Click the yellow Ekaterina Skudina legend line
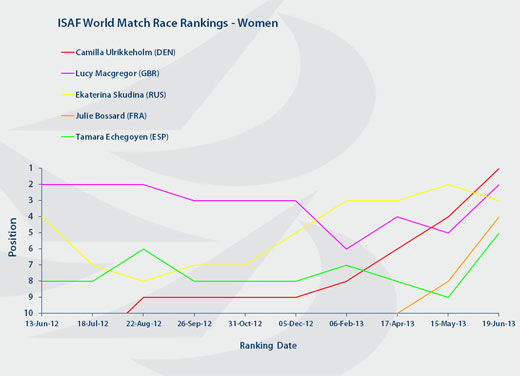 click(68, 95)
